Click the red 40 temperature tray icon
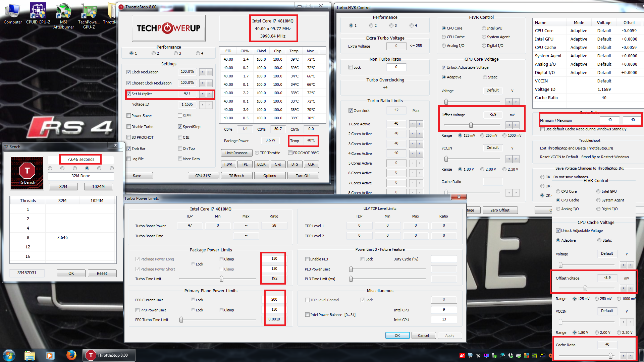 point(462,356)
